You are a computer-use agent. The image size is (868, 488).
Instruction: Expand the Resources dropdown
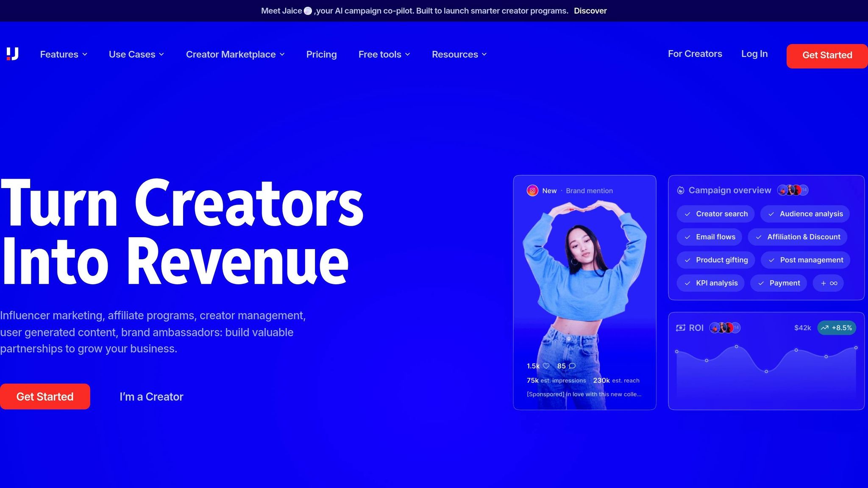coord(459,54)
